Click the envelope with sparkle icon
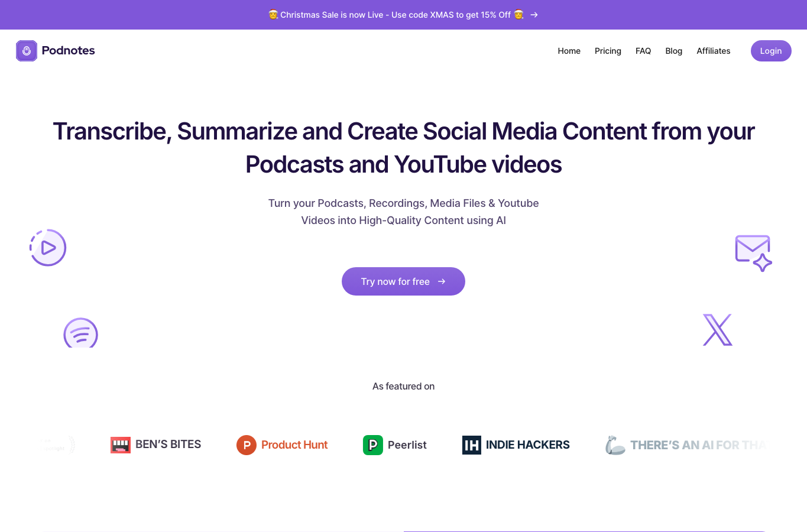The width and height of the screenshot is (807, 532). pyautogui.click(x=753, y=253)
